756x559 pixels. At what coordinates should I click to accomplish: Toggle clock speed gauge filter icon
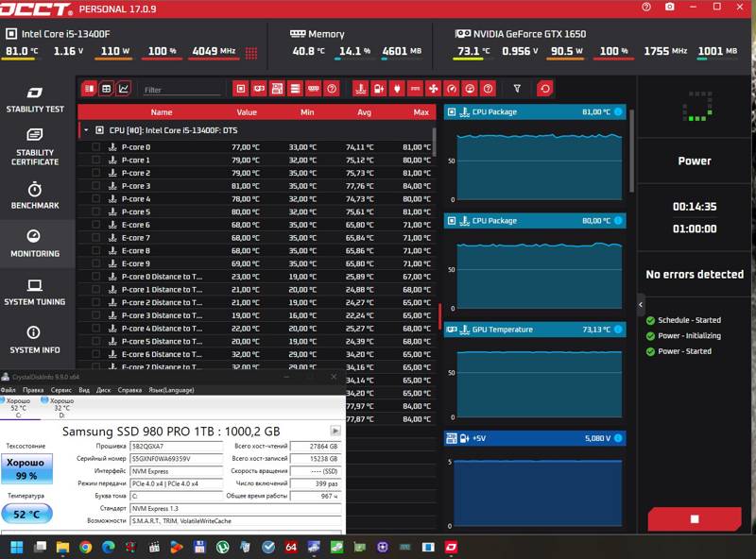(x=452, y=89)
